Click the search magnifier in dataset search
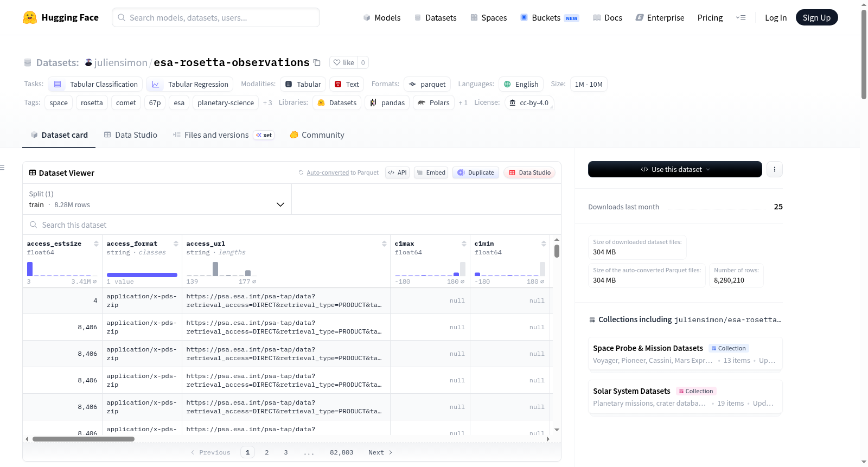The image size is (868, 467). 34,225
